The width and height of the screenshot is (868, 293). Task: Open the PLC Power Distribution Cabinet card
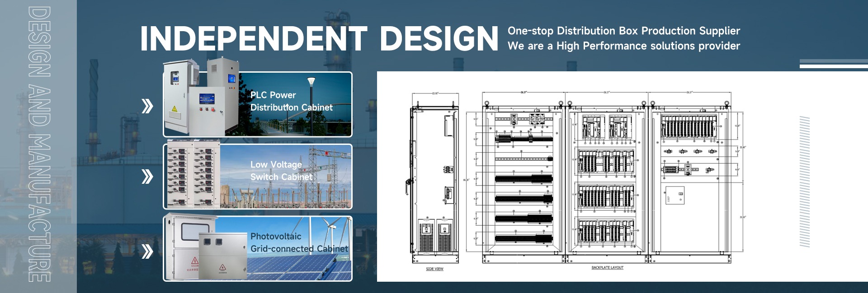pyautogui.click(x=258, y=104)
